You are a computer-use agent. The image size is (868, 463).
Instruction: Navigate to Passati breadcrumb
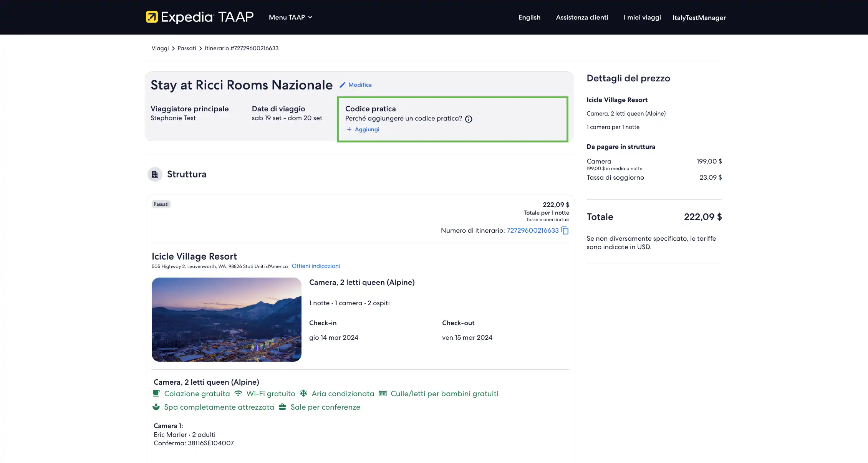click(x=187, y=48)
